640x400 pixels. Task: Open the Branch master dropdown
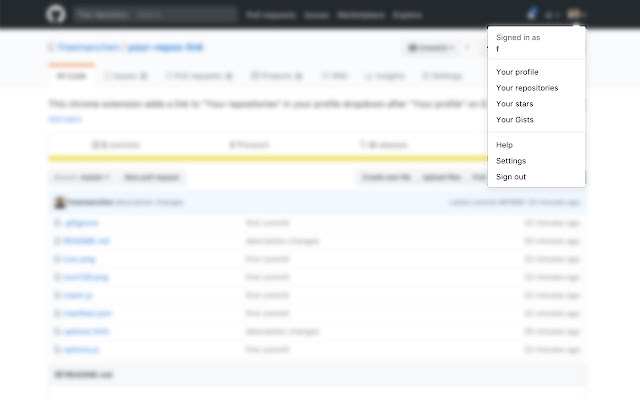tap(81, 177)
